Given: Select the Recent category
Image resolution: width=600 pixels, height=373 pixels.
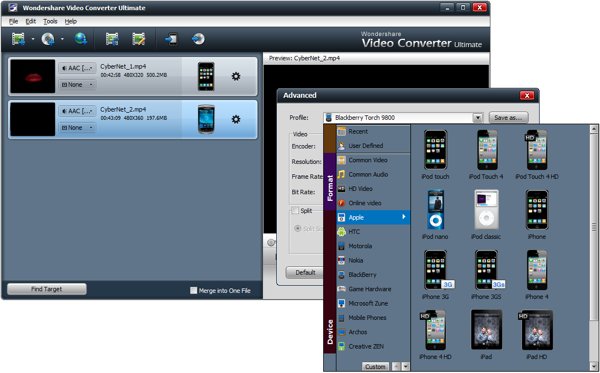Looking at the screenshot, I should [x=373, y=131].
